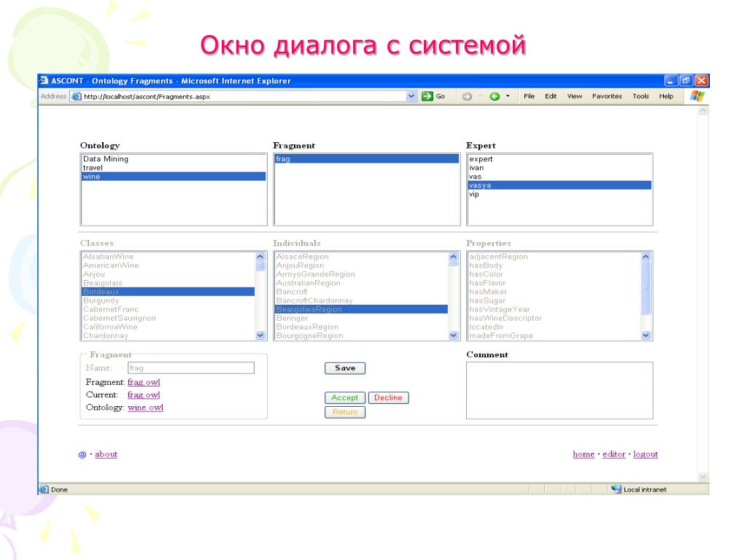
Task: Open the Fragment frag.owl link
Action: (x=144, y=382)
